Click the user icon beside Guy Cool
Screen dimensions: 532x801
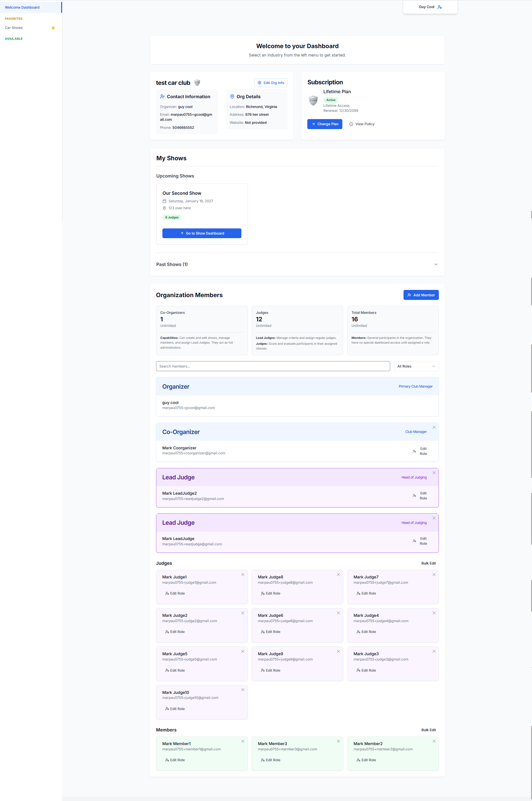tap(440, 7)
